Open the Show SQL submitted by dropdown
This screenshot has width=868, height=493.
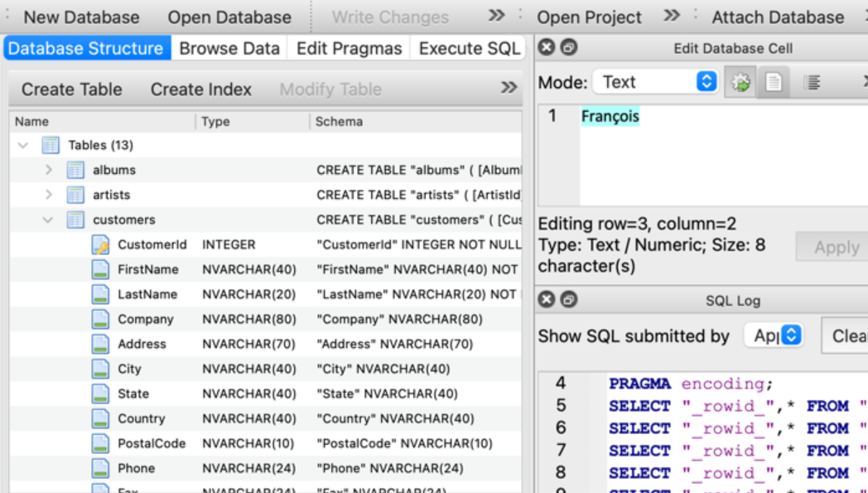pos(774,336)
